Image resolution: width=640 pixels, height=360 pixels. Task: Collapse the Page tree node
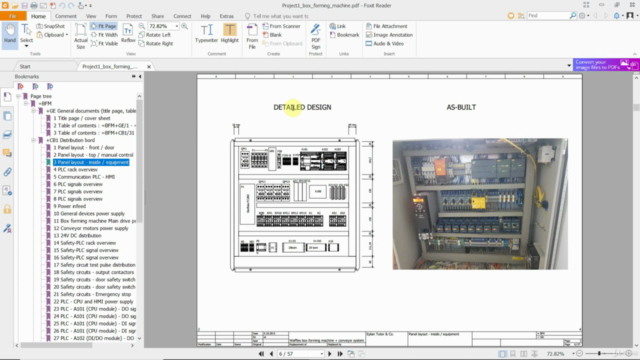tap(18, 96)
